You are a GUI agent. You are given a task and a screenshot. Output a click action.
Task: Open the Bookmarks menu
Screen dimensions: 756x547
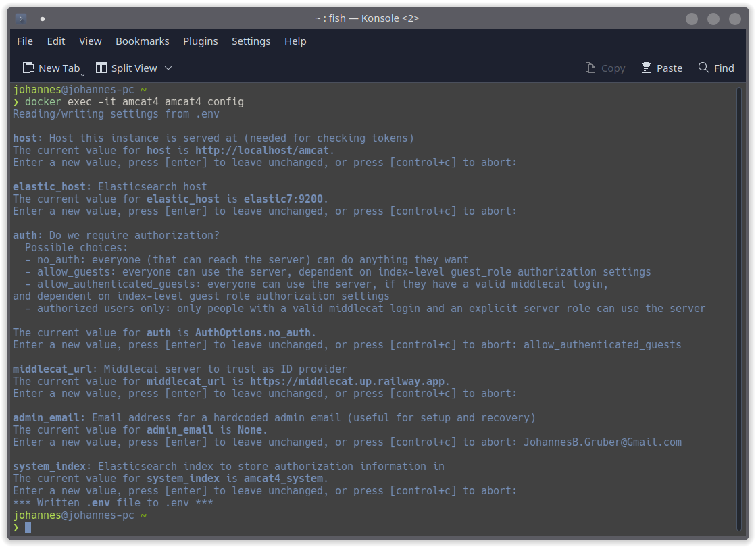(x=143, y=41)
